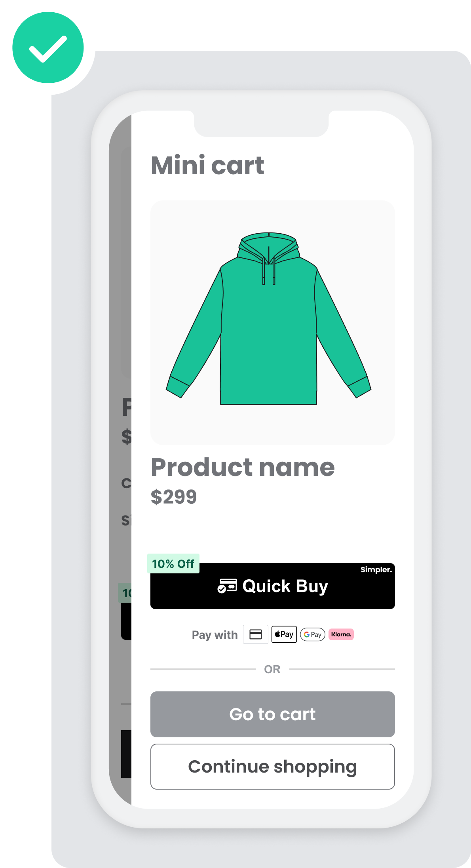
Task: Click the 10% Off discount badge
Action: tap(173, 563)
